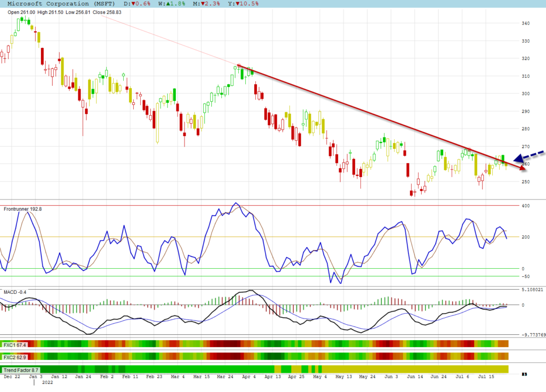Click the 320 price axis label

point(525,59)
